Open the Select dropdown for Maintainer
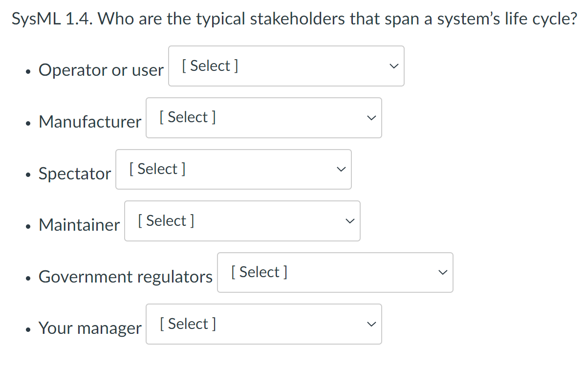This screenshot has height=392, width=584. [x=242, y=220]
